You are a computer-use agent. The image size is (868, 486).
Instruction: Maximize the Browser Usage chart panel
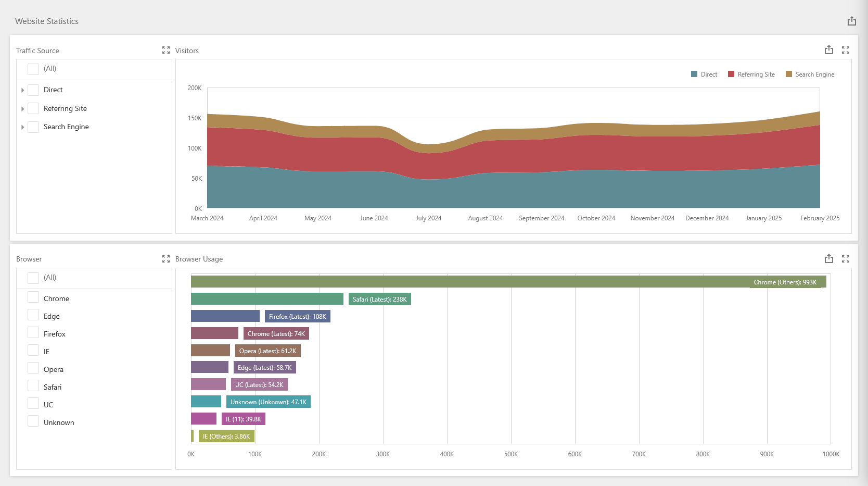tap(846, 259)
